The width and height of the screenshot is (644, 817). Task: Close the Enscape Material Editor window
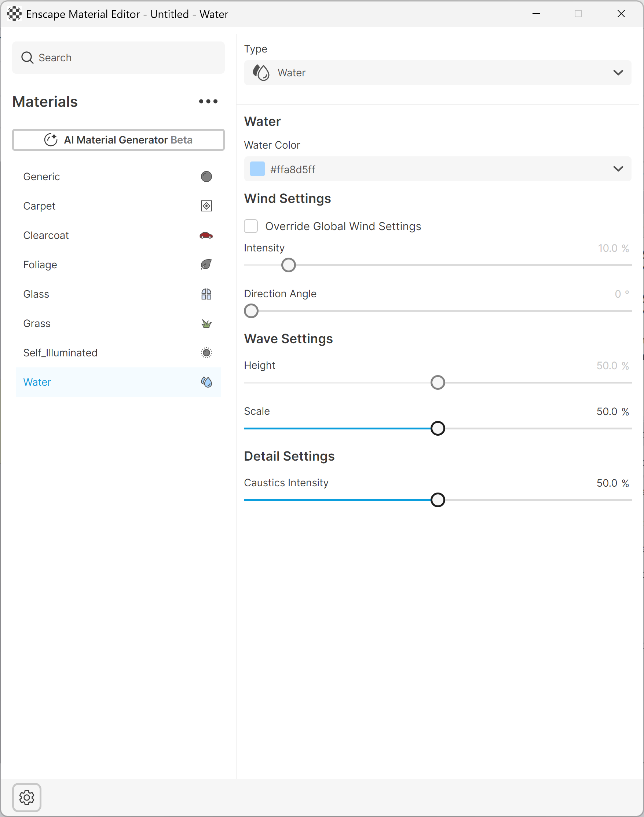[621, 14]
